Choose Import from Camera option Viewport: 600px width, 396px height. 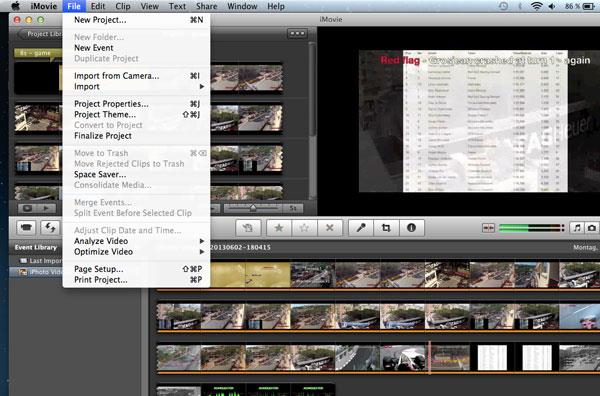click(136, 76)
